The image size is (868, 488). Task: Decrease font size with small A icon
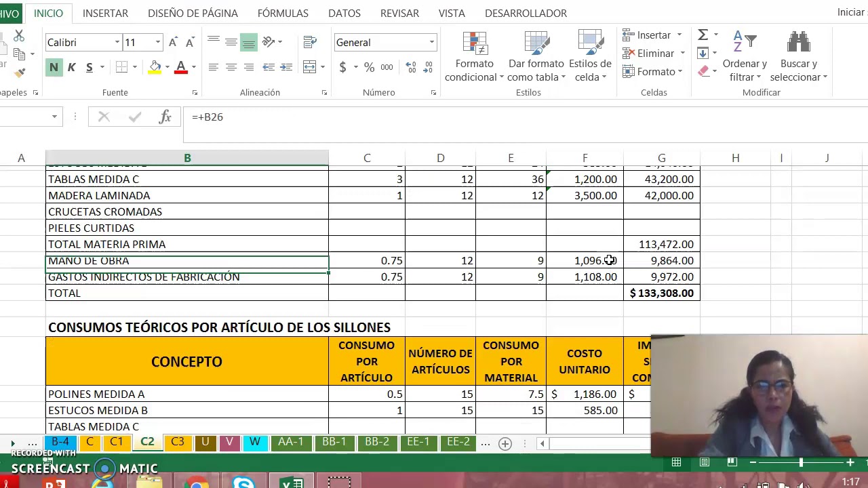[x=190, y=43]
